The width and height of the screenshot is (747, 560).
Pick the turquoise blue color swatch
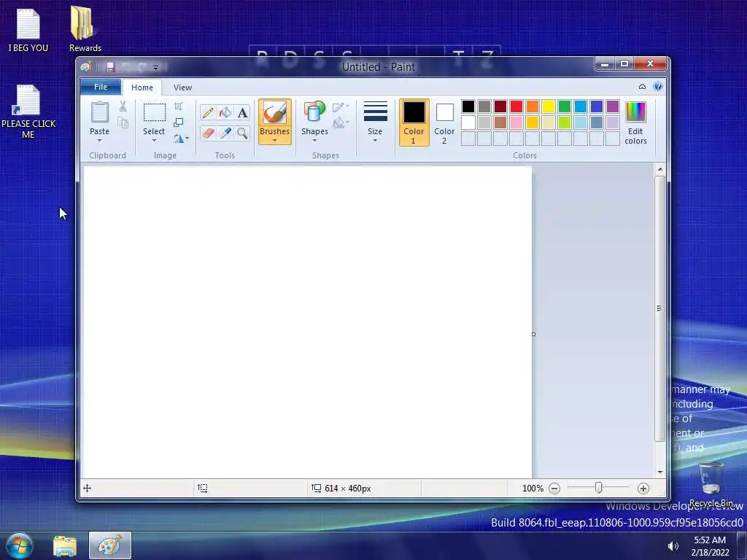581,106
